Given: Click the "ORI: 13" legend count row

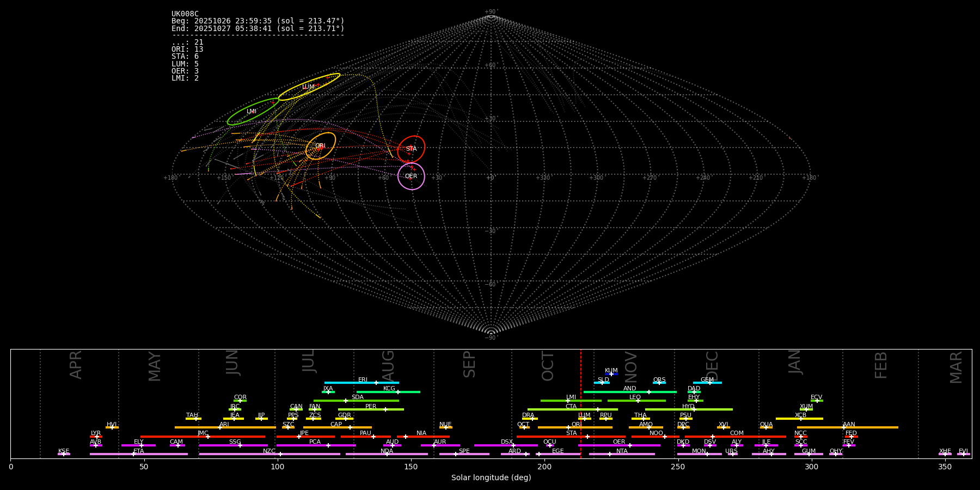Looking at the screenshot, I should click(187, 50).
